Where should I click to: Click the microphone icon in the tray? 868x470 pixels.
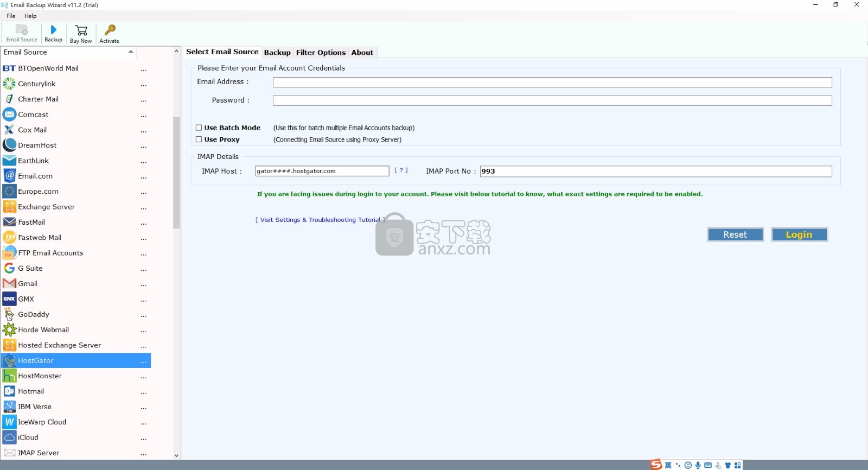coord(698,465)
